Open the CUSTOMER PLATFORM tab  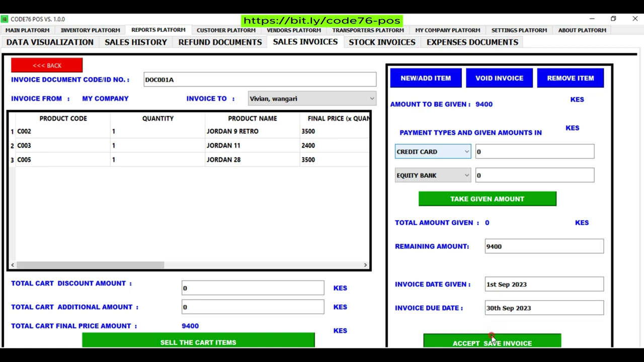226,30
